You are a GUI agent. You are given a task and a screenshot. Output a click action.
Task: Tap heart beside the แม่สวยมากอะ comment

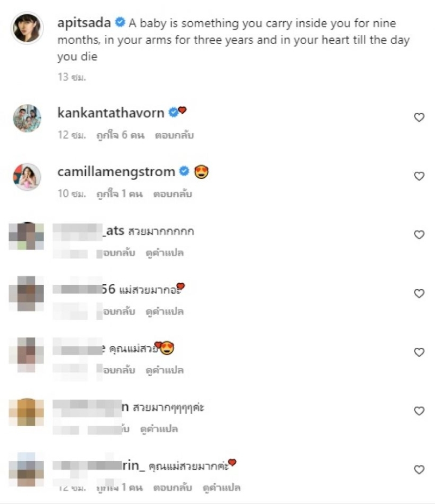(419, 294)
